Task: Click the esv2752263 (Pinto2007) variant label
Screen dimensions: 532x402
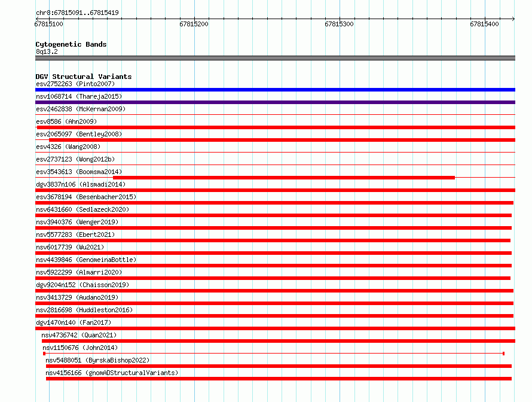Action: [75, 84]
